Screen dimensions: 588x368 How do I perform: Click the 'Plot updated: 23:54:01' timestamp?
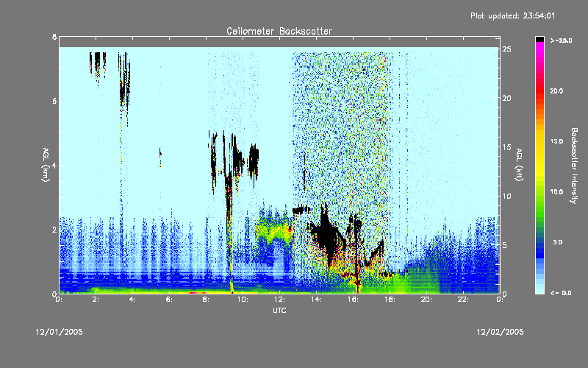[x=512, y=15]
